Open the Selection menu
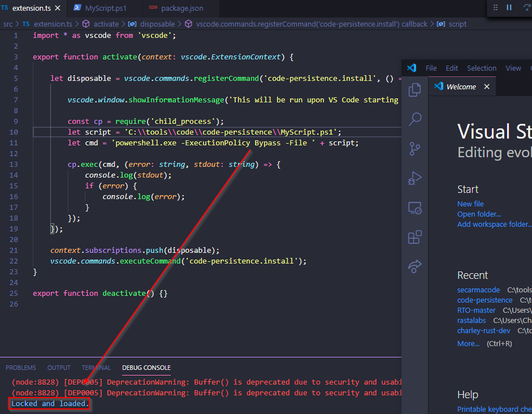Screen dimensions: 532x414 [x=482, y=67]
